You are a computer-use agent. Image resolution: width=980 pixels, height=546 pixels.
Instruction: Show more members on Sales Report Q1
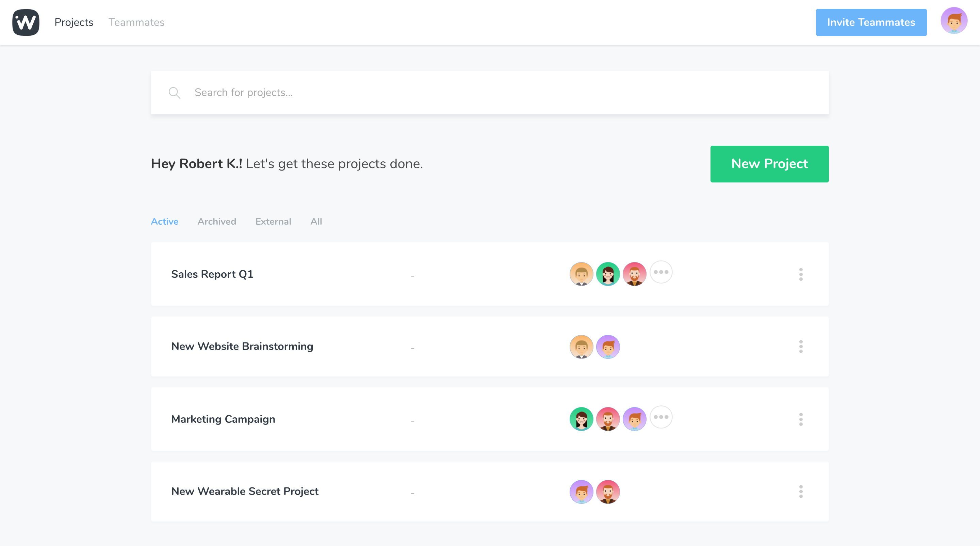[661, 272]
